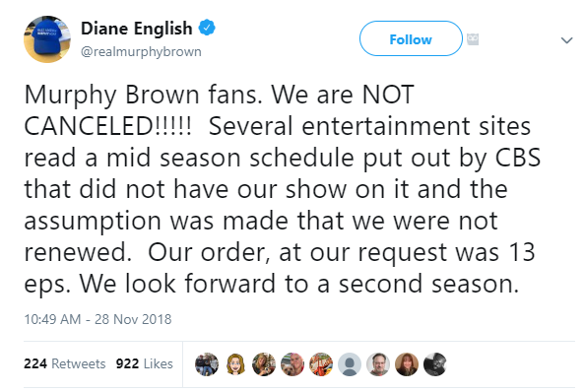Screen dimensions: 584x392
Task: Click the default gray silhouette avatar
Action: (x=350, y=364)
